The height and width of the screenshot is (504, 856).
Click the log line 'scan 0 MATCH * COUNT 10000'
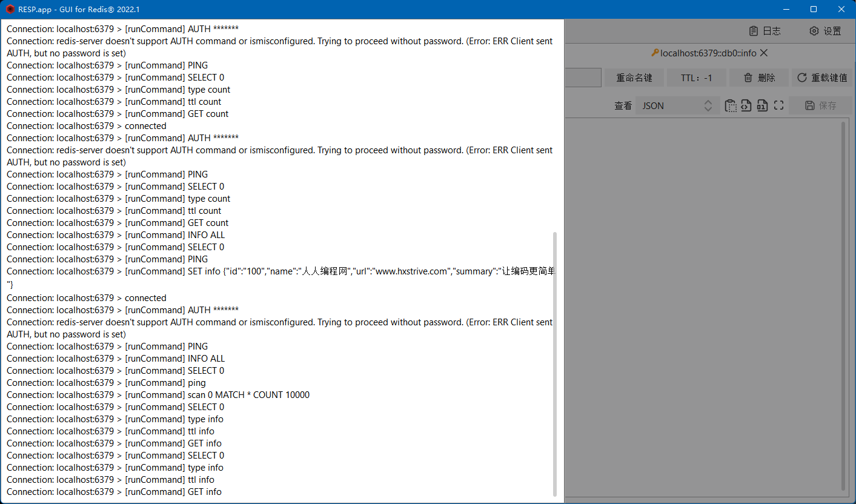158,395
